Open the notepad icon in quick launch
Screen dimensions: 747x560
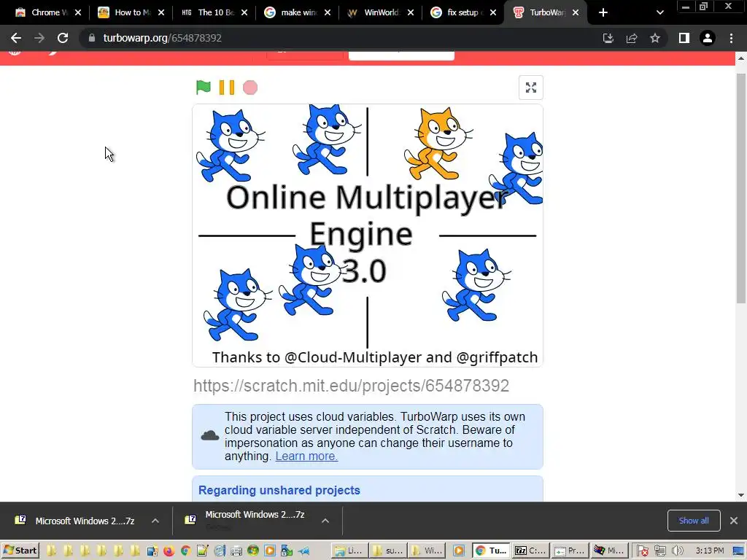[202, 551]
